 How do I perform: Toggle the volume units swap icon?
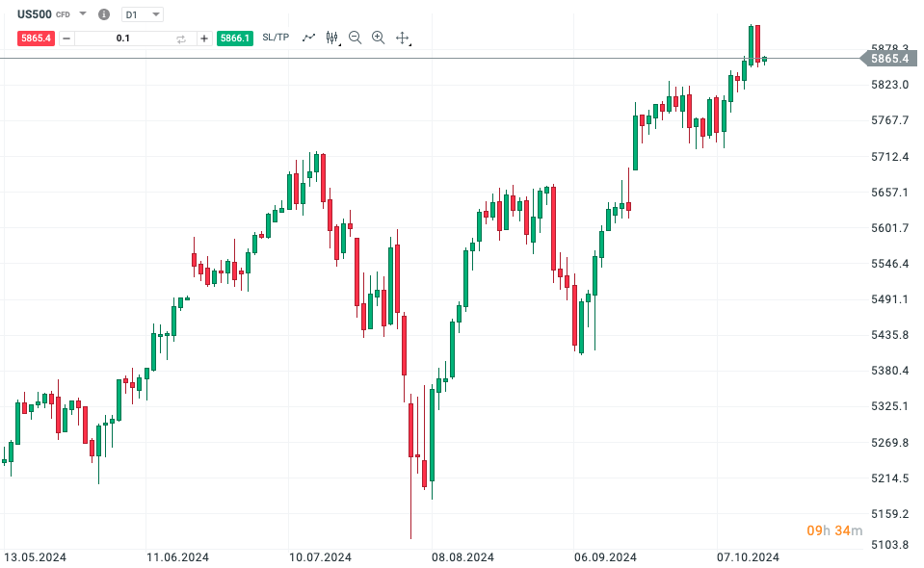181,39
